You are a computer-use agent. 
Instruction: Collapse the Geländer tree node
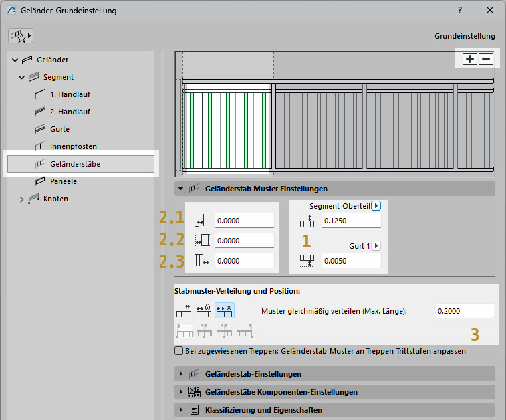[15, 60]
